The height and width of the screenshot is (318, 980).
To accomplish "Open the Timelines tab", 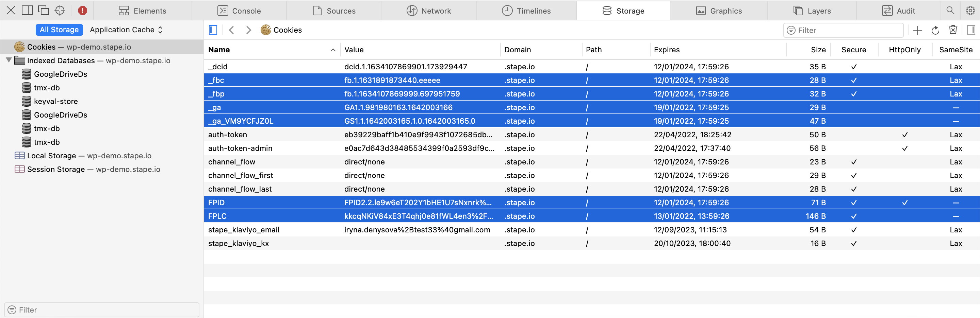I will coord(526,11).
